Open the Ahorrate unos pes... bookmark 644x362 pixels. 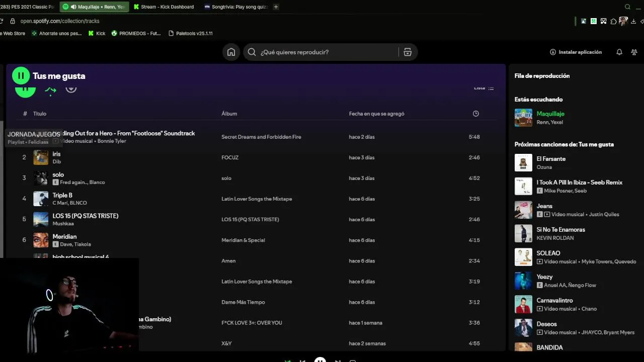pos(56,33)
